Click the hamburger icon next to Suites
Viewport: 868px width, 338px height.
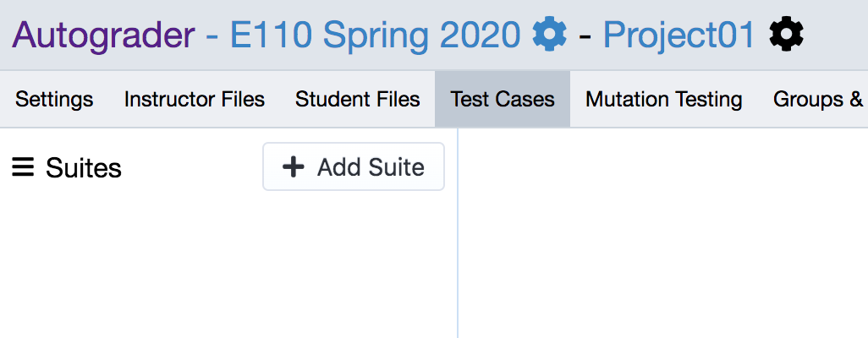coord(23,167)
